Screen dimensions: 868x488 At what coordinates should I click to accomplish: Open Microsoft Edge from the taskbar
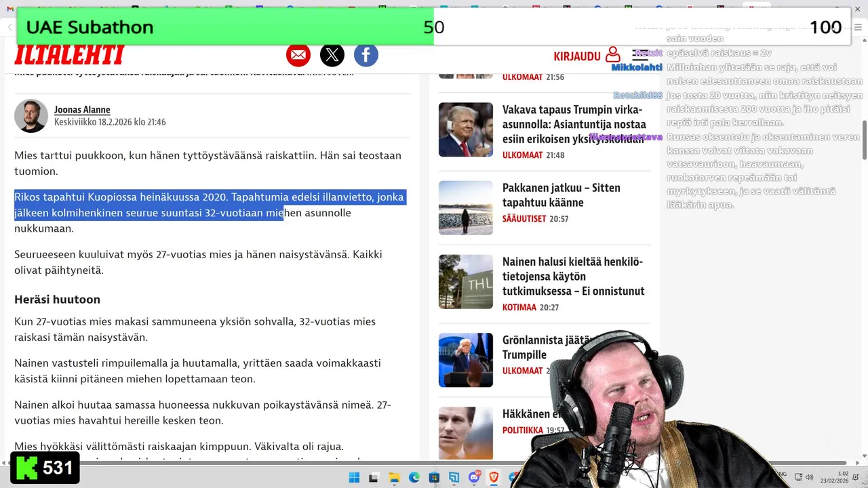(414, 478)
